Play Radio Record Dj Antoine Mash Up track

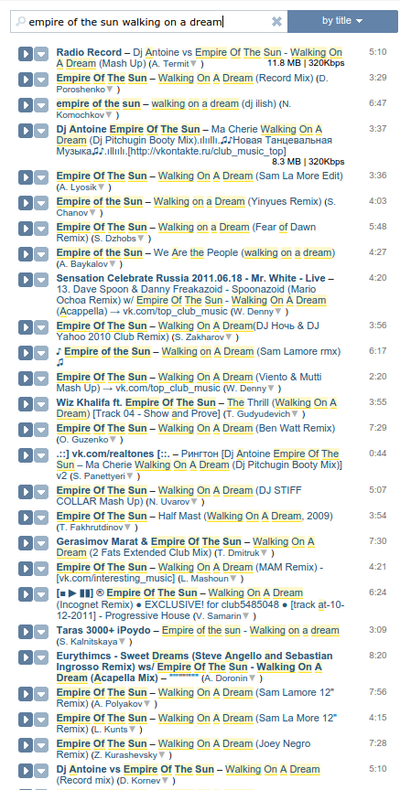[25, 53]
